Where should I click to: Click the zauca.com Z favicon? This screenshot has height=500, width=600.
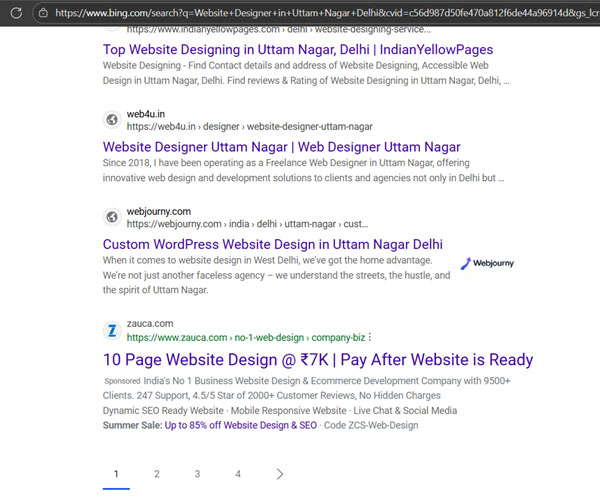pos(113,330)
